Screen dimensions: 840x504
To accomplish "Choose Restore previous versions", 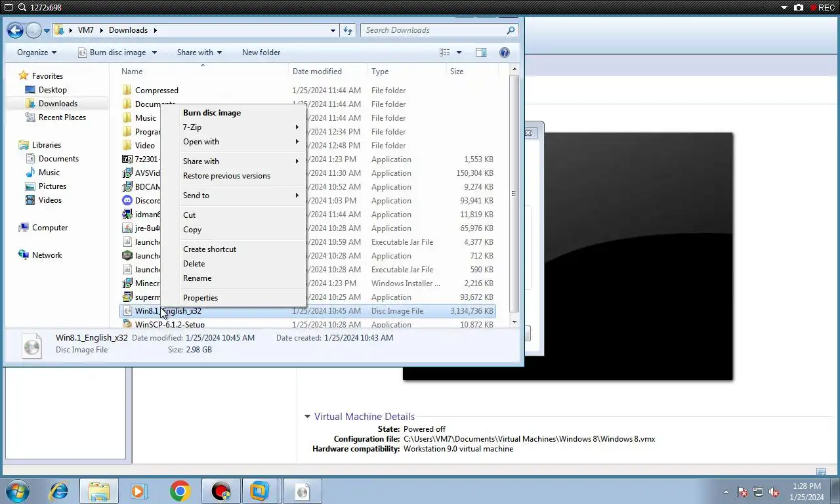I will (x=233, y=176).
